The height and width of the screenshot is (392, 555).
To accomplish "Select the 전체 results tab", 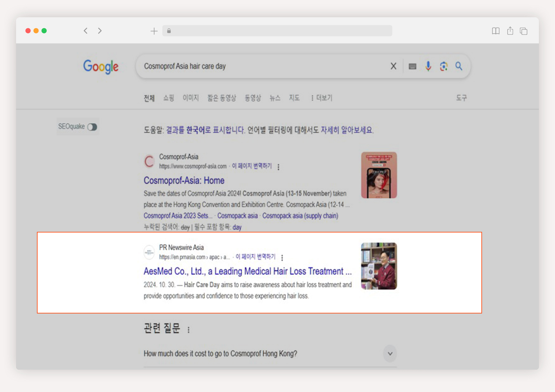I will 149,98.
